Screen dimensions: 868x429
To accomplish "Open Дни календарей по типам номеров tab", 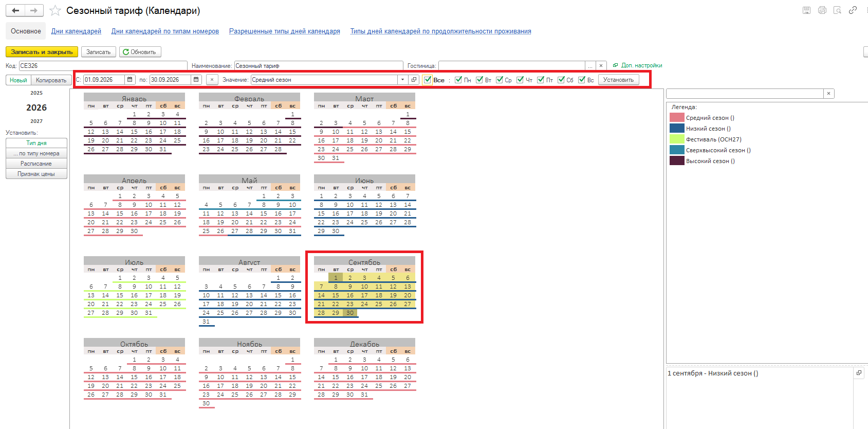I will tap(165, 31).
